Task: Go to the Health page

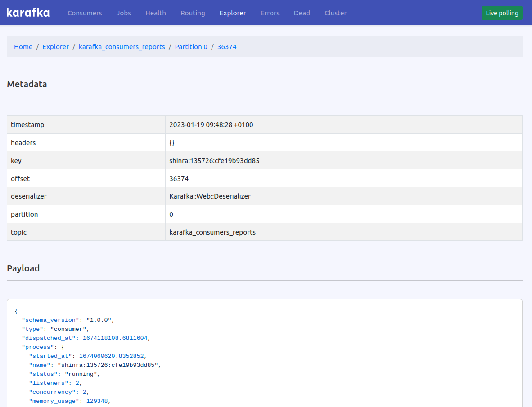Action: coord(156,13)
